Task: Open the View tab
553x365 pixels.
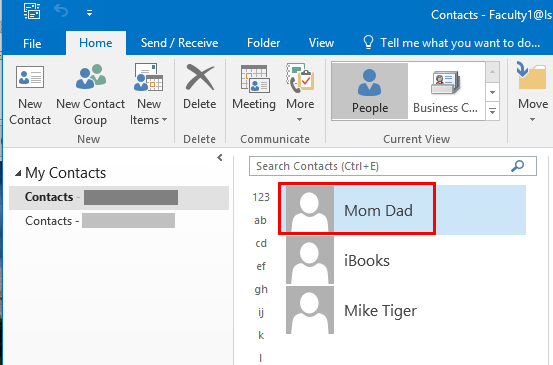Action: 321,43
